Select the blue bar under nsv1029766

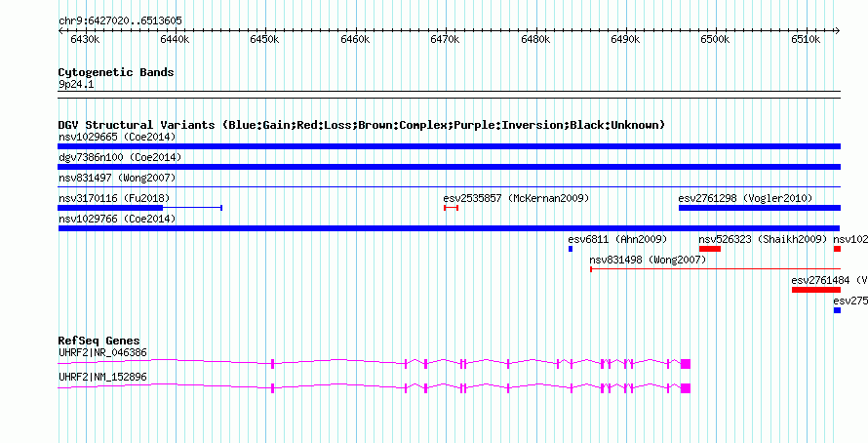coord(449,228)
